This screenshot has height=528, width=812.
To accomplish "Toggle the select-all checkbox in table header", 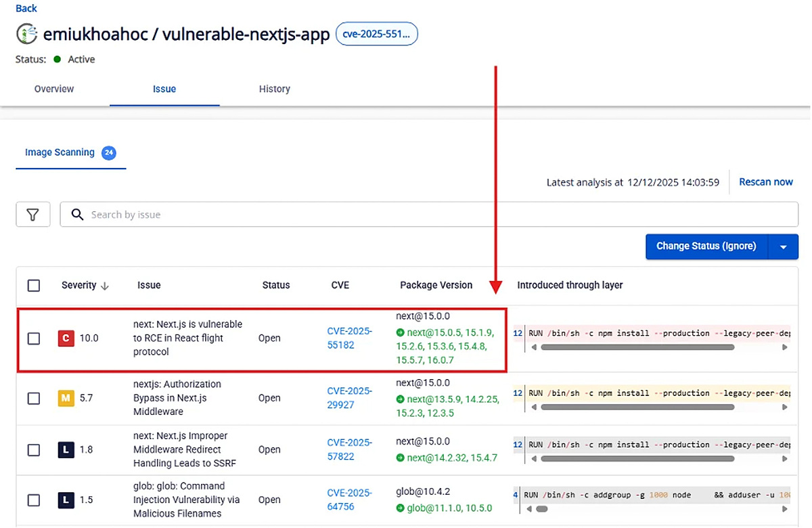I will pyautogui.click(x=34, y=286).
